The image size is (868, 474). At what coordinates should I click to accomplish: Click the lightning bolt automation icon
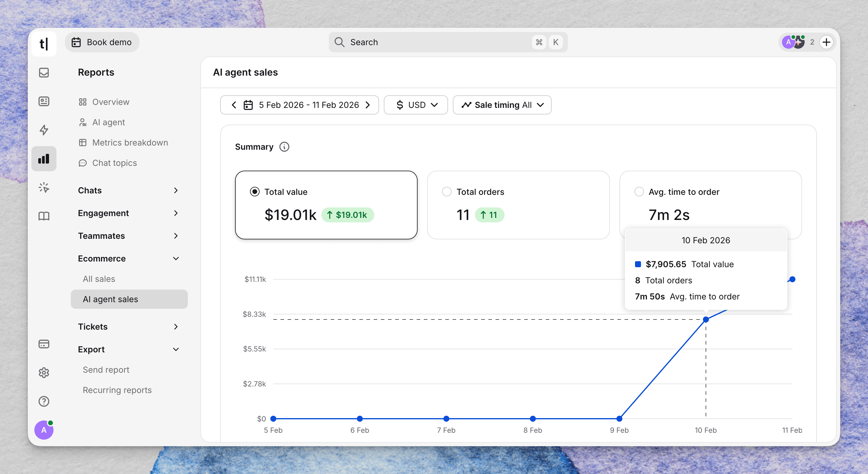click(44, 130)
